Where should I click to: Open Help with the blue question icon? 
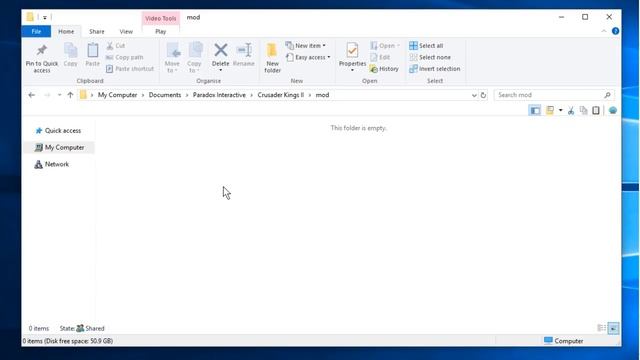pos(616,31)
